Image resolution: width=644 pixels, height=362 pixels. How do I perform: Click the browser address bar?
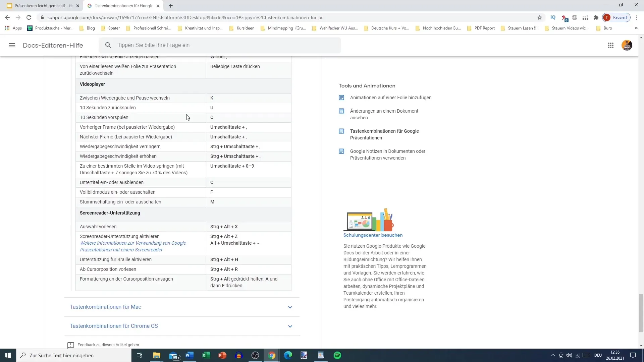coord(288,17)
